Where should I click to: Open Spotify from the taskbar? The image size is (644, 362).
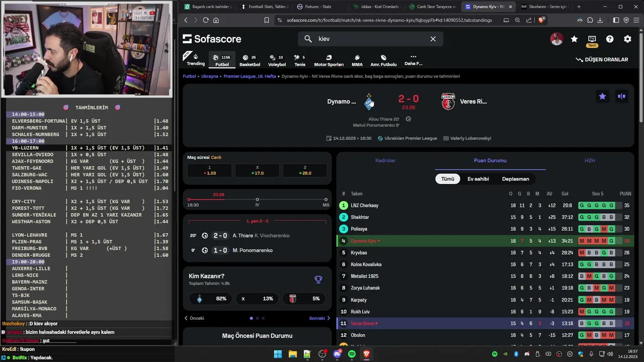tap(352, 354)
